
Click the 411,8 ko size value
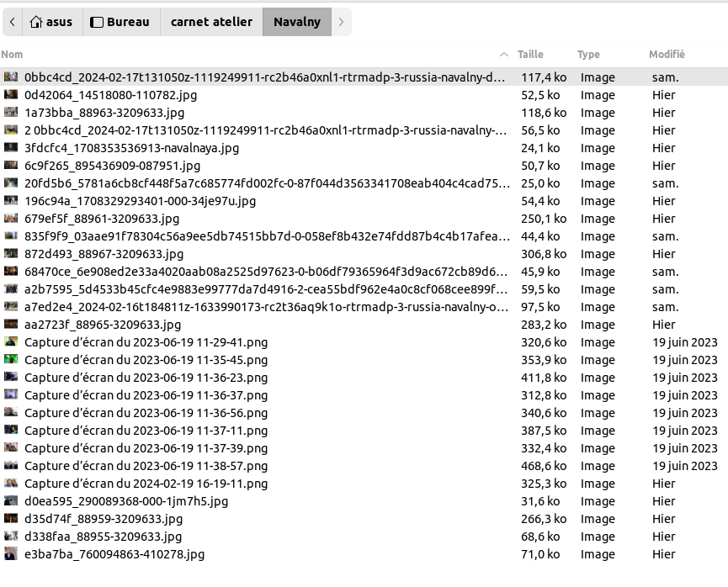(x=544, y=378)
